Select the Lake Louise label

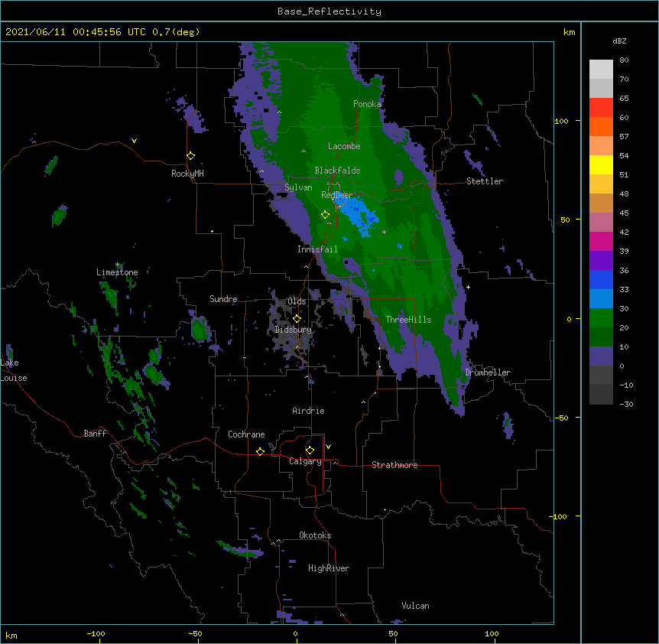point(12,370)
